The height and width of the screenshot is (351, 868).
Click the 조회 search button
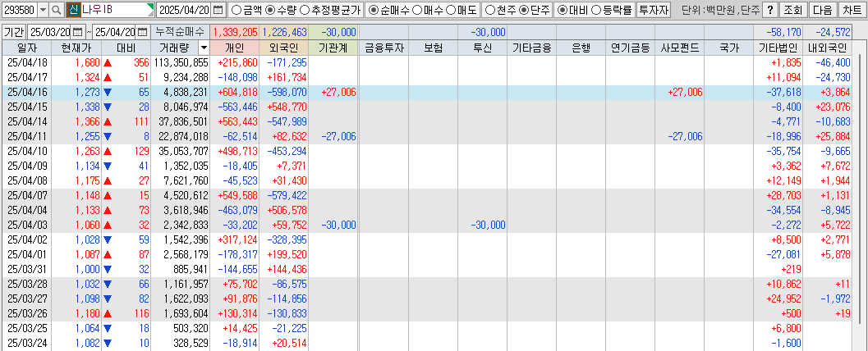[792, 9]
